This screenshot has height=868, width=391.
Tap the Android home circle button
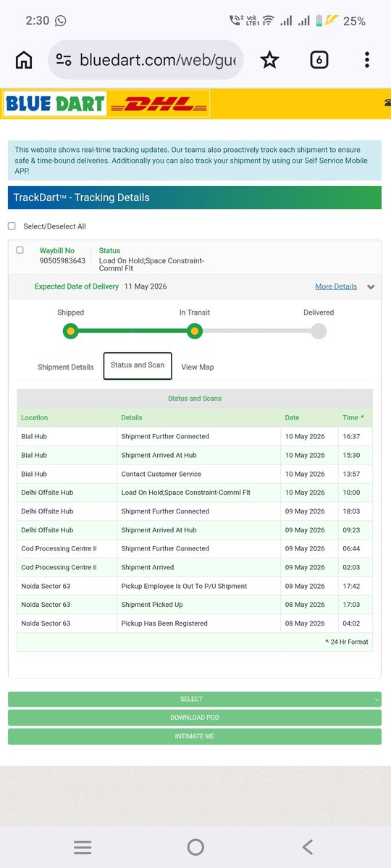[195, 847]
